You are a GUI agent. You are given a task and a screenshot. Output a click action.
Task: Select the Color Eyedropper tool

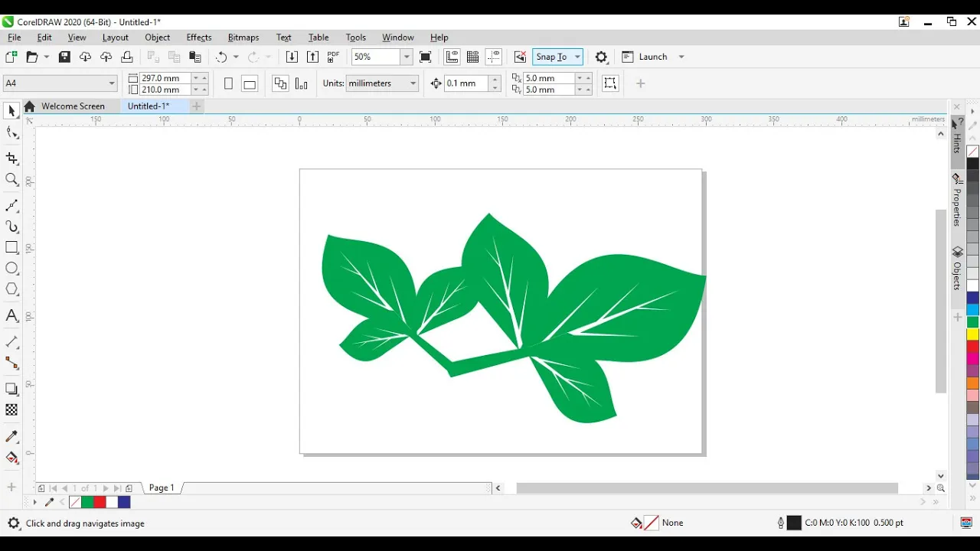click(11, 436)
